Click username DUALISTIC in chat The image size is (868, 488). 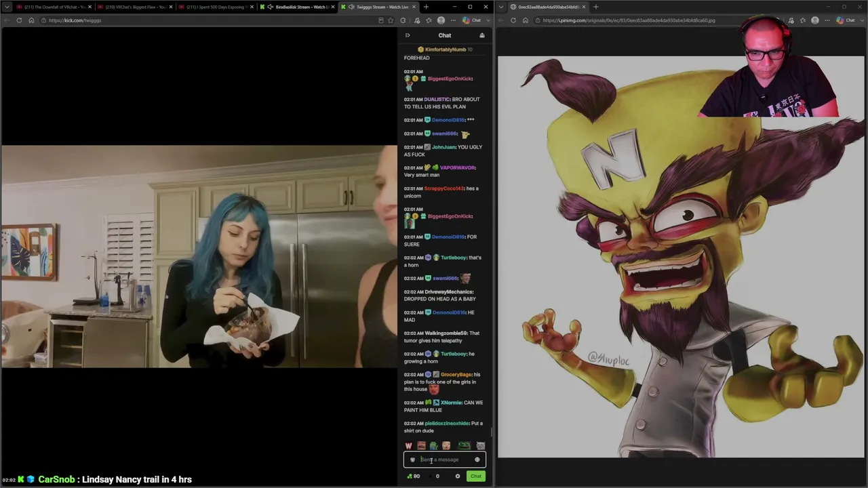[x=437, y=99]
